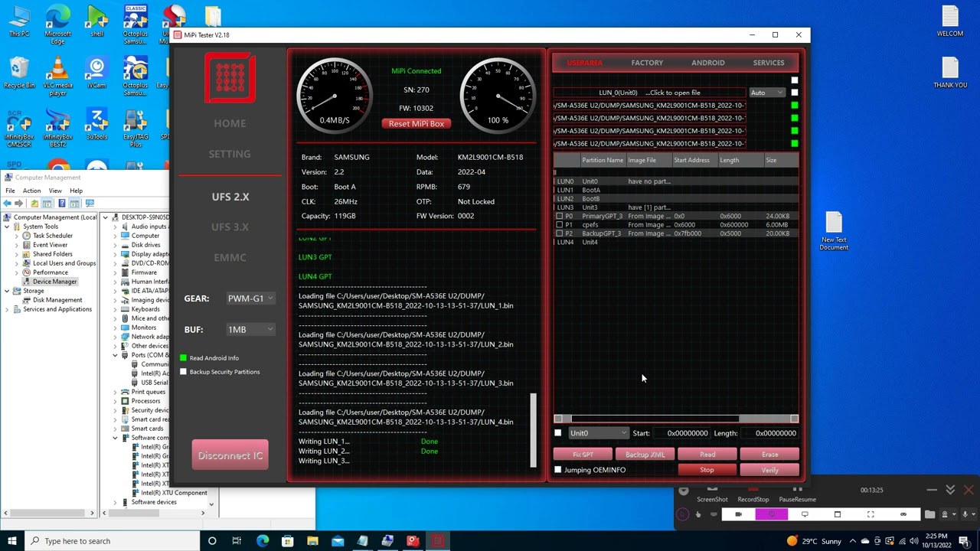Open the Auto dropdown
Viewport: 980px width, 551px height.
pos(766,93)
